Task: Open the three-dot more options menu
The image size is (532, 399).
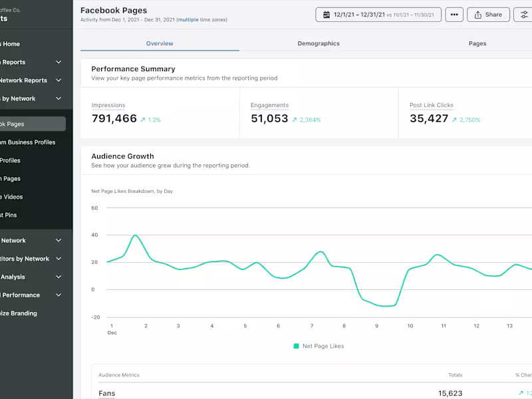Action: (454, 15)
